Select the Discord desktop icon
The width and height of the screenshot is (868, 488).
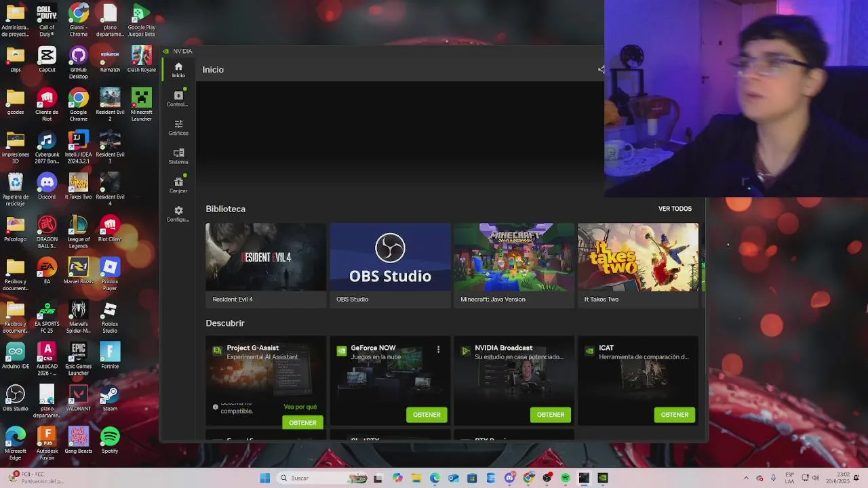coord(47,186)
